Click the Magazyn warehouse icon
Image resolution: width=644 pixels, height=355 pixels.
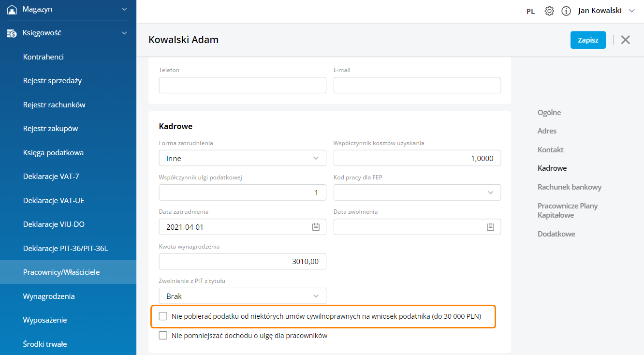(12, 9)
